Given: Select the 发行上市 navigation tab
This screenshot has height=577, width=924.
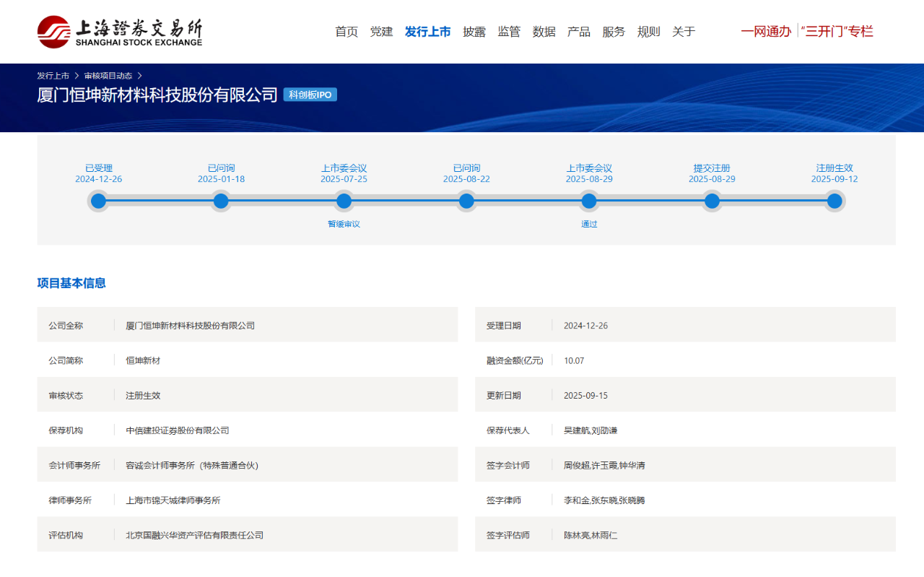Looking at the screenshot, I should pos(427,32).
